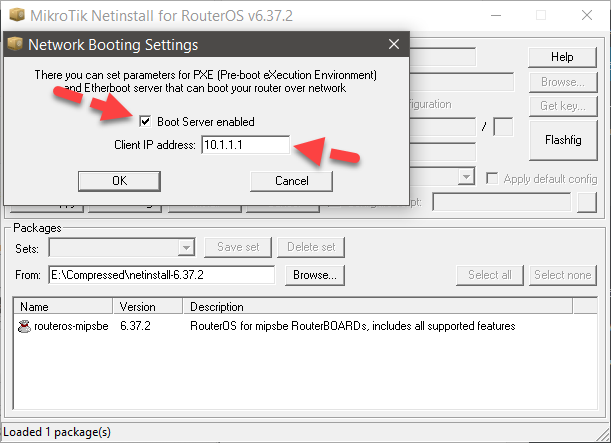This screenshot has width=611, height=443.
Task: Confirm with the OK button
Action: pyautogui.click(x=119, y=181)
